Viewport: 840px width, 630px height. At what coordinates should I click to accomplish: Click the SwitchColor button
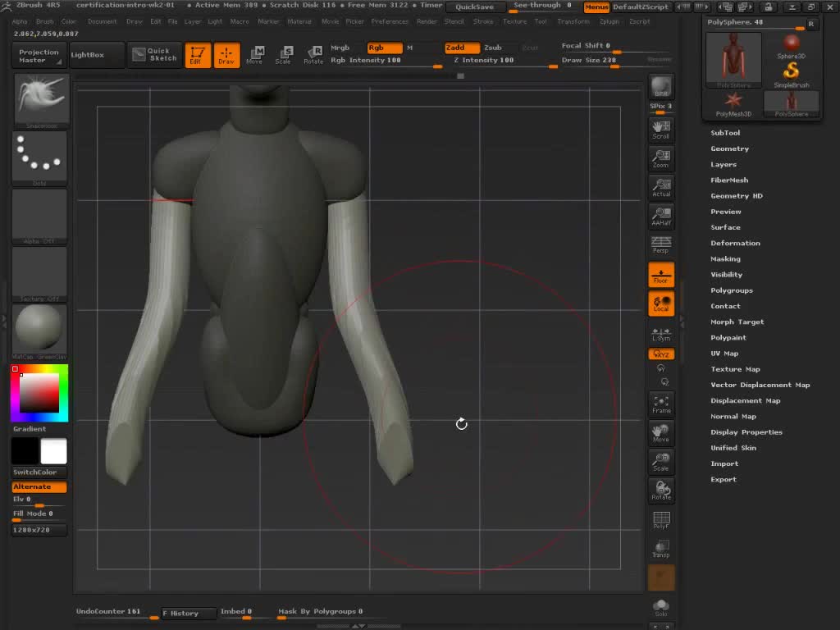39,472
